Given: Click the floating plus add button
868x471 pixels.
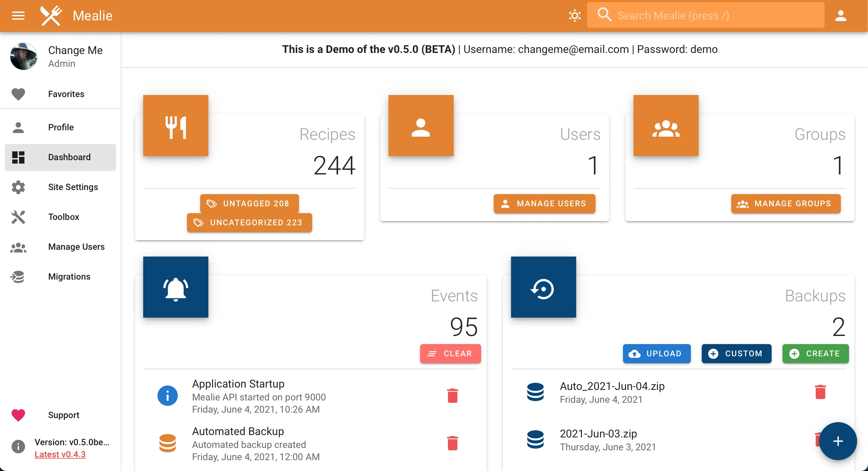Looking at the screenshot, I should pos(838,441).
